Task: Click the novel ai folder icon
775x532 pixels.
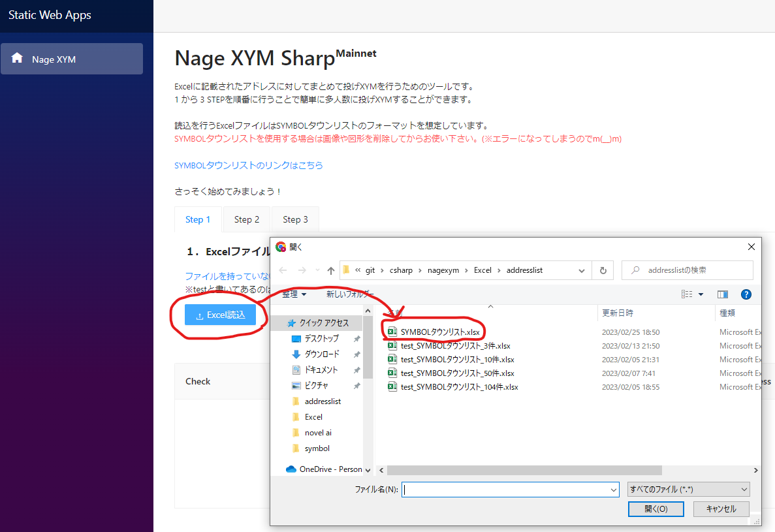Action: [296, 433]
